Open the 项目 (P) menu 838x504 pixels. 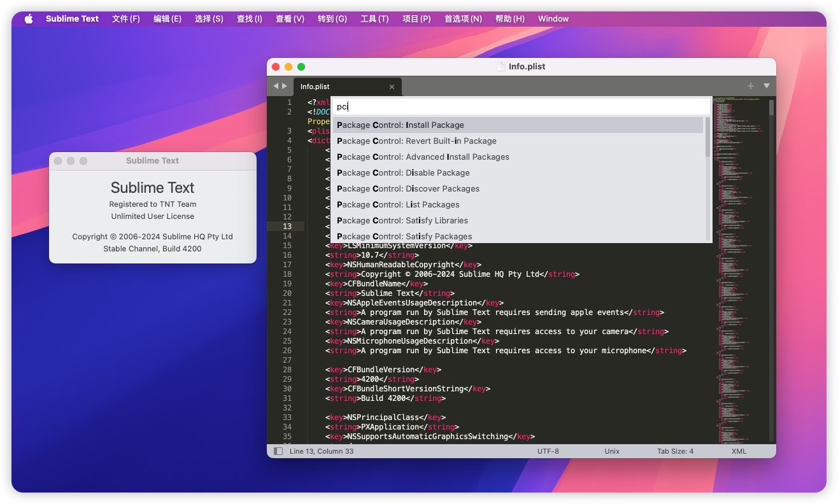(x=416, y=18)
